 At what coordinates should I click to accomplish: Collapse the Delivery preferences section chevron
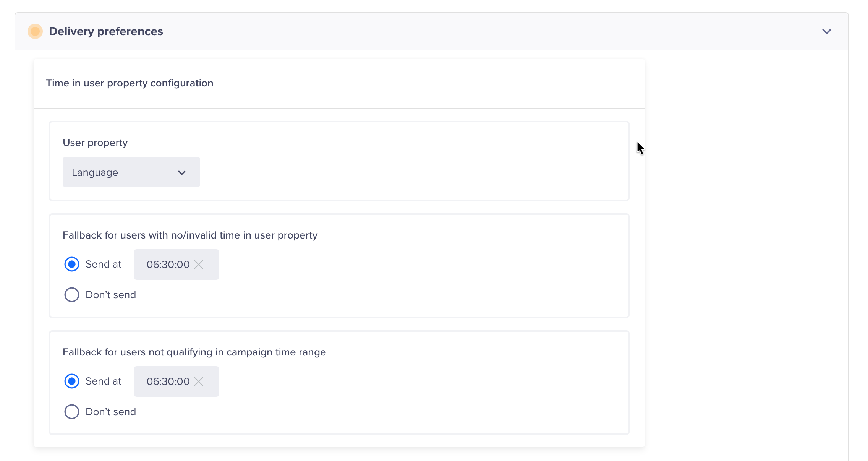pyautogui.click(x=826, y=31)
